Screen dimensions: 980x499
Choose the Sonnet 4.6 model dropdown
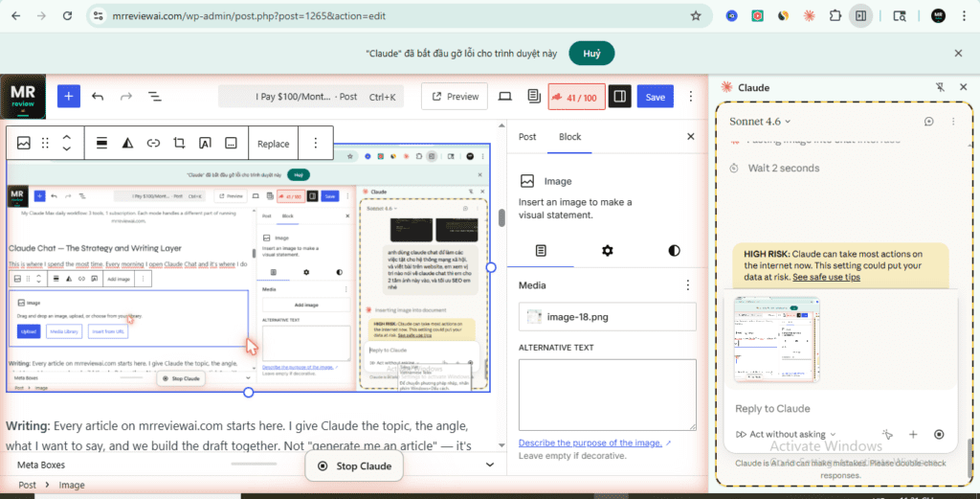coord(760,122)
